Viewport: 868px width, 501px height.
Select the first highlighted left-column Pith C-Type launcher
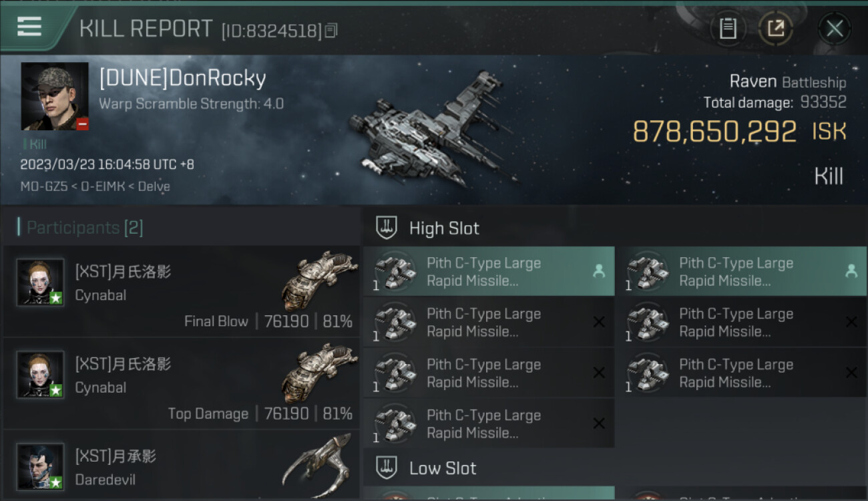point(489,271)
